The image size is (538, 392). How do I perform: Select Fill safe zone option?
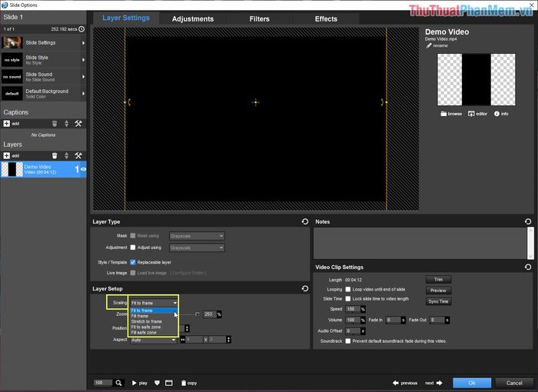pyautogui.click(x=154, y=332)
